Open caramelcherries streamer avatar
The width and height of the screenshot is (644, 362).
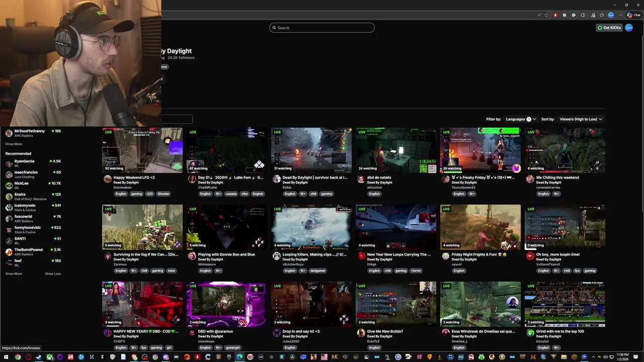pyautogui.click(x=530, y=179)
